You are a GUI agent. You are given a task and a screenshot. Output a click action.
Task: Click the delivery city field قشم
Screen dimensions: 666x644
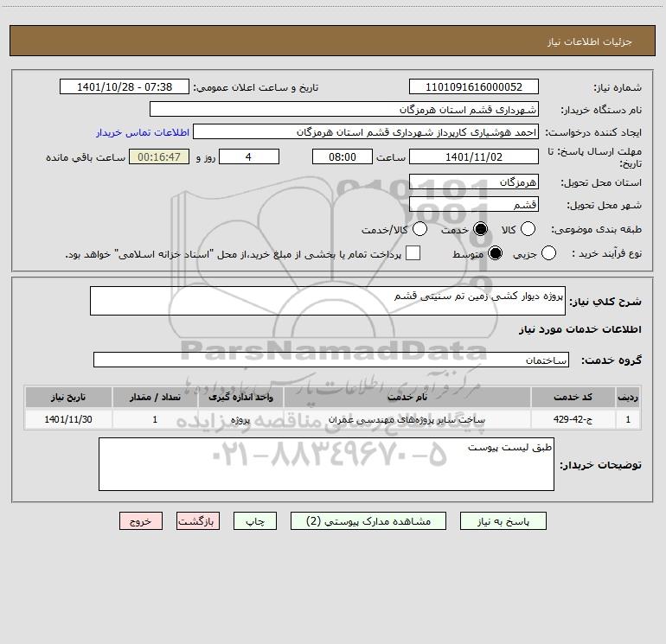[x=474, y=204]
